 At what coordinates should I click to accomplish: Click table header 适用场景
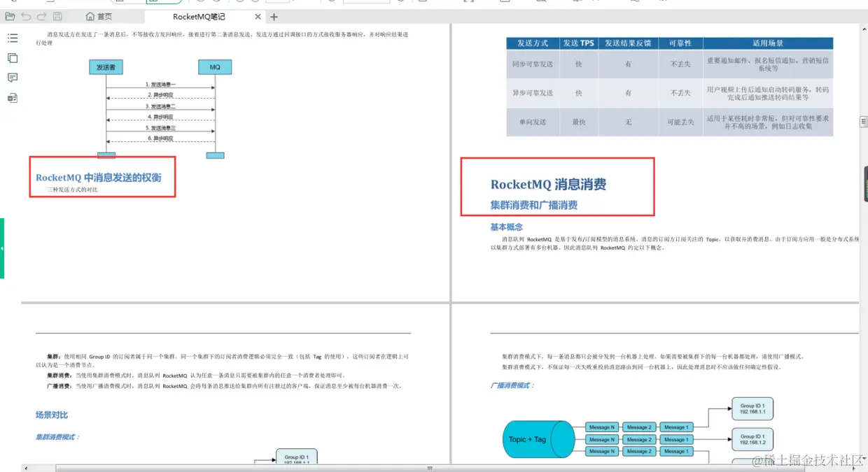768,43
